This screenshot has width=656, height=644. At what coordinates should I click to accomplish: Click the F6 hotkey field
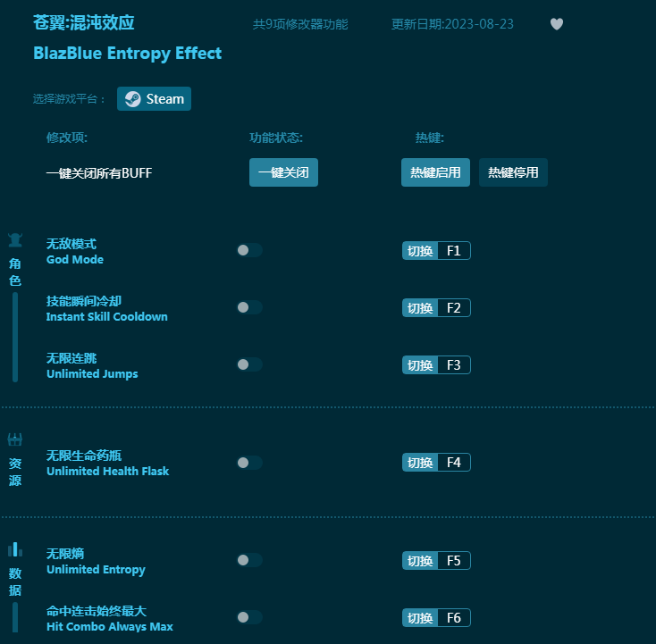[x=454, y=618]
